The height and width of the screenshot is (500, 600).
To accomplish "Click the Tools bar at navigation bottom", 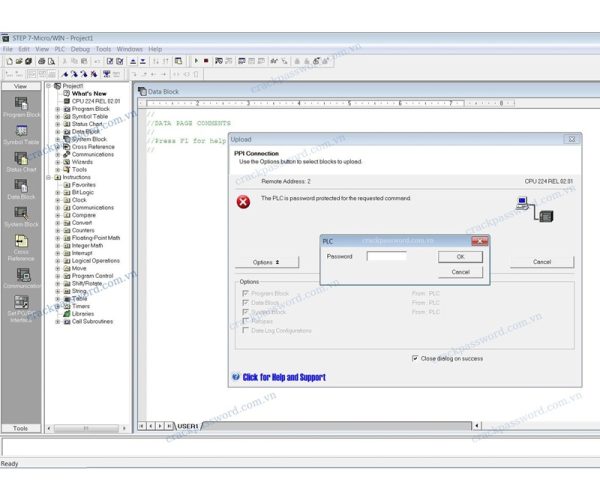I will point(21,428).
